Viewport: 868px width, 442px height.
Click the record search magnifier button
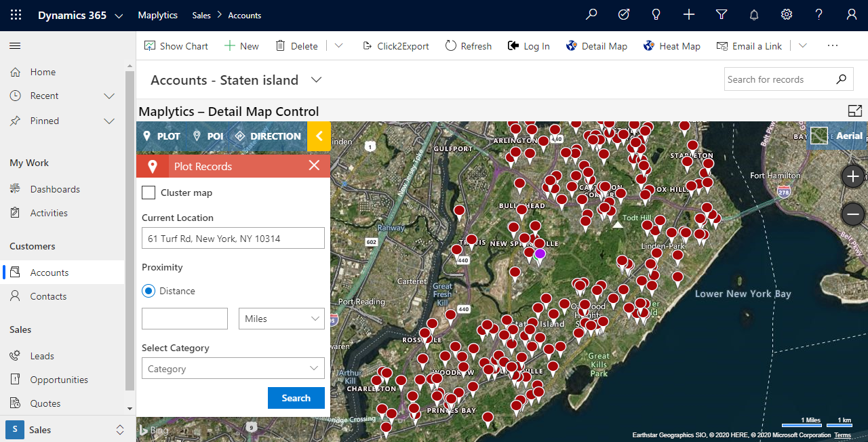841,79
